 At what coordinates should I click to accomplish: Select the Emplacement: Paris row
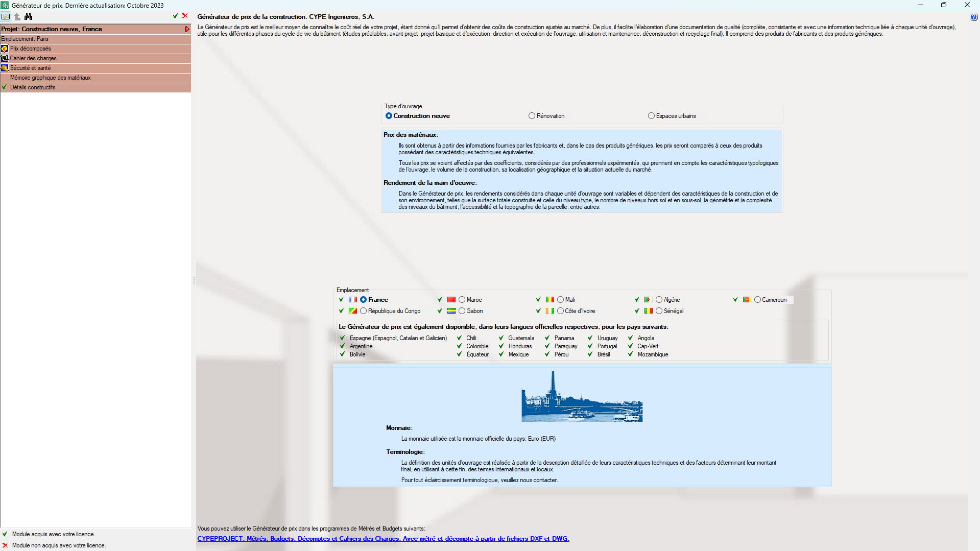coord(95,39)
